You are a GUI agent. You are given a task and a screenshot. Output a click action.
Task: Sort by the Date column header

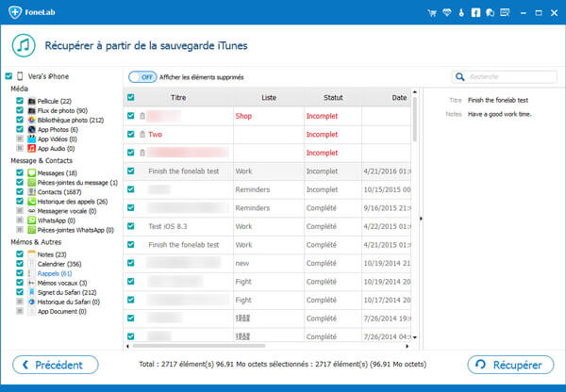[399, 98]
